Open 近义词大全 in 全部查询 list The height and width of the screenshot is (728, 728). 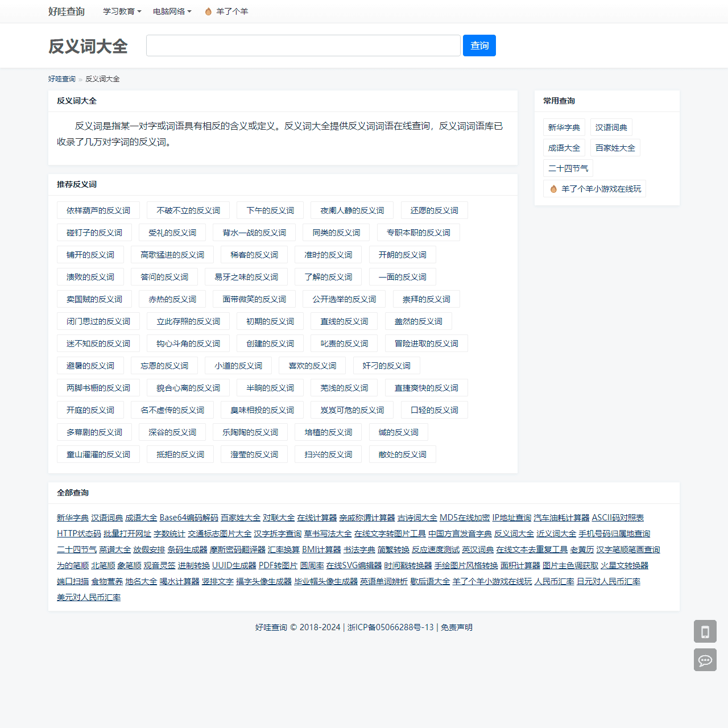point(556,533)
